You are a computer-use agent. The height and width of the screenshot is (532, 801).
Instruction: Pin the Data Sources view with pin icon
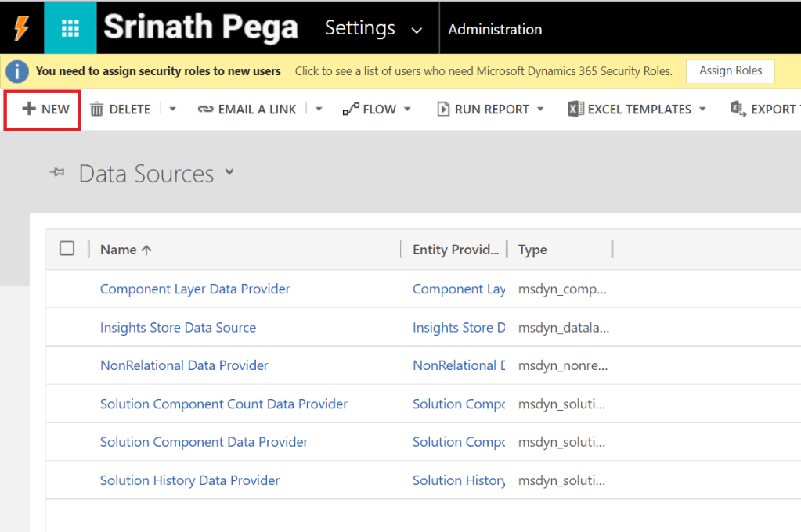pos(57,173)
